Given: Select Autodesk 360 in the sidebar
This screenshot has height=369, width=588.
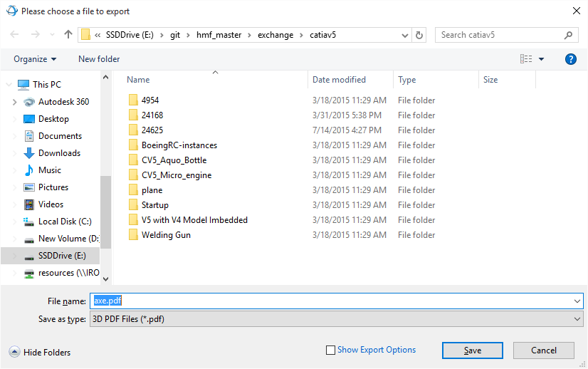Looking at the screenshot, I should [63, 102].
